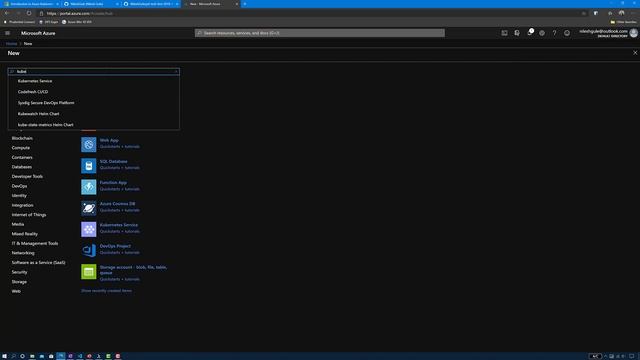Click the Azure Cosmos DB icon
This screenshot has height=360, width=640.
pyautogui.click(x=89, y=208)
